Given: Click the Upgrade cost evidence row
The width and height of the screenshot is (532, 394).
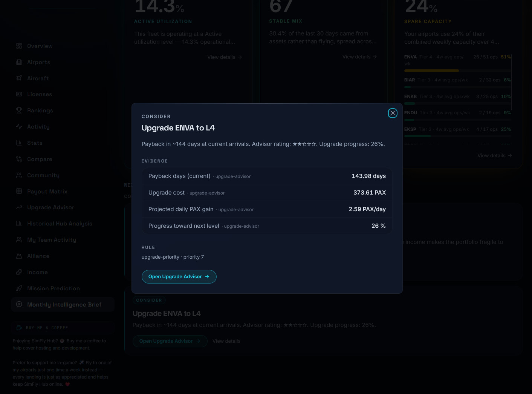Looking at the screenshot, I should tap(267, 193).
